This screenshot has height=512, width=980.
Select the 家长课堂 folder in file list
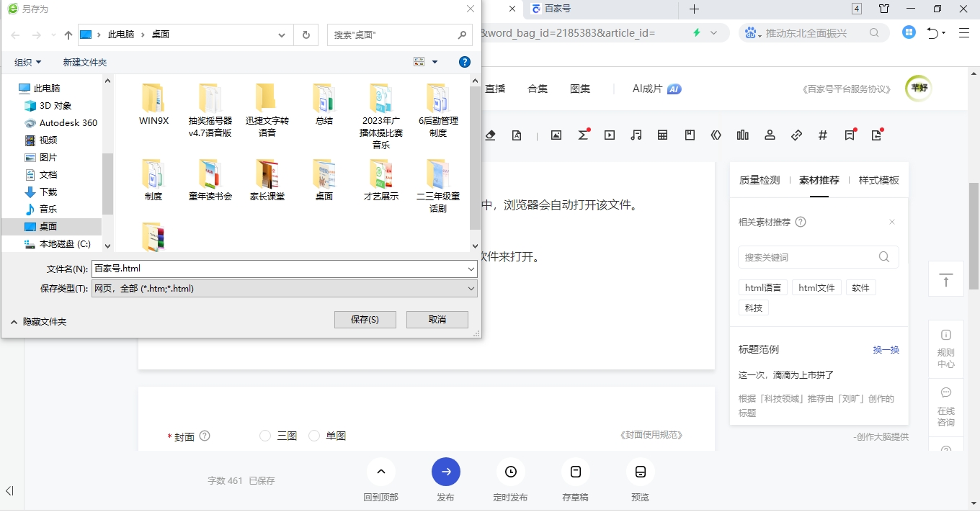[x=267, y=180]
